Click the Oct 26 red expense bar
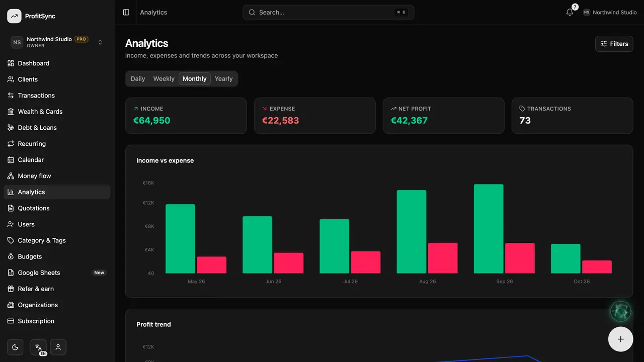Viewport: 644px width, 362px height. tap(597, 267)
